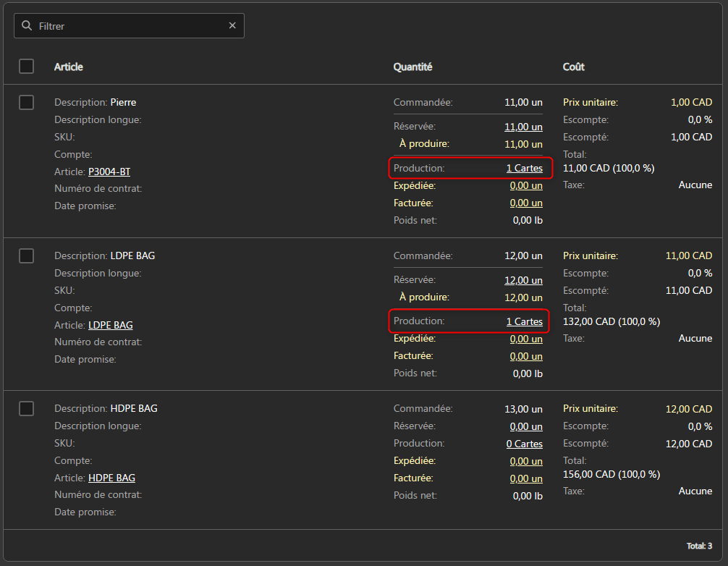The height and width of the screenshot is (566, 728).
Task: Click the Quantité column header
Action: (x=412, y=67)
